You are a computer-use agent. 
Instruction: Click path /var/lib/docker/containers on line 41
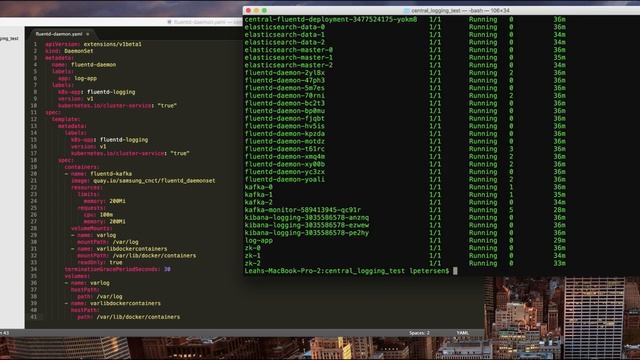138,317
